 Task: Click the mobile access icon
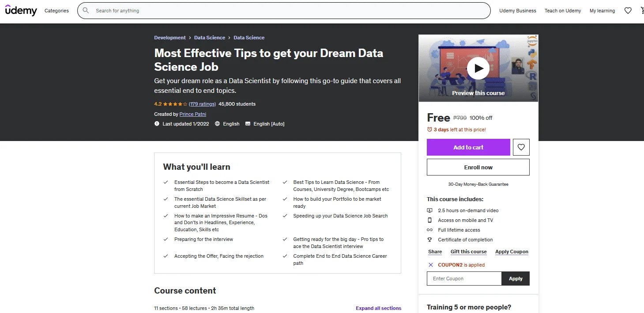[429, 220]
